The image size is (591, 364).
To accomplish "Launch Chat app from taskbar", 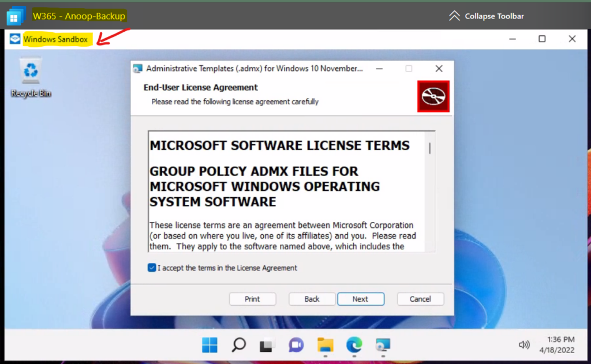I will point(296,345).
